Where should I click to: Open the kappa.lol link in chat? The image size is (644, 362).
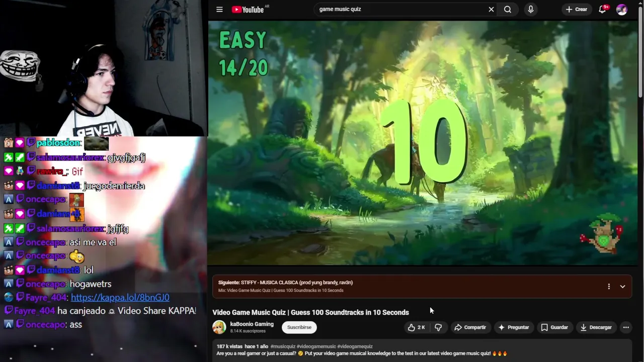click(x=120, y=298)
